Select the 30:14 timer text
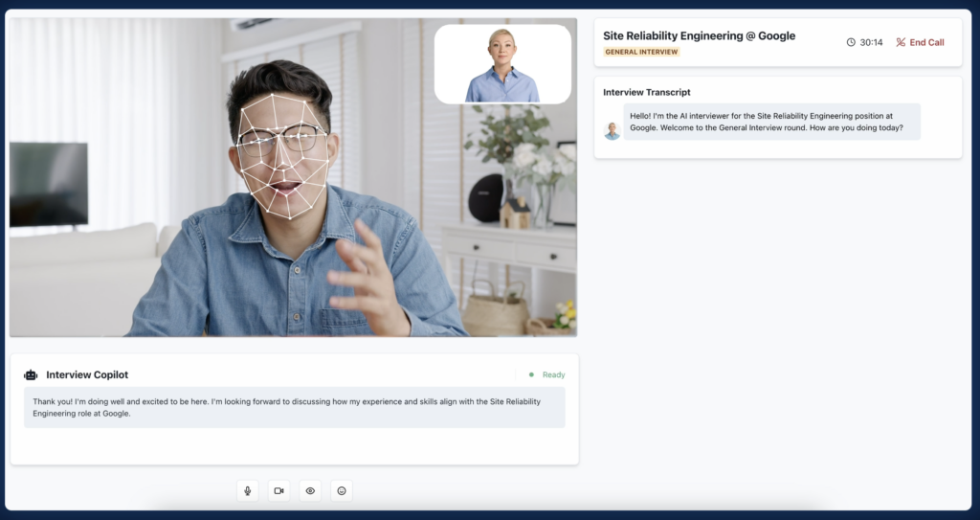The height and width of the screenshot is (520, 980). pyautogui.click(x=871, y=42)
